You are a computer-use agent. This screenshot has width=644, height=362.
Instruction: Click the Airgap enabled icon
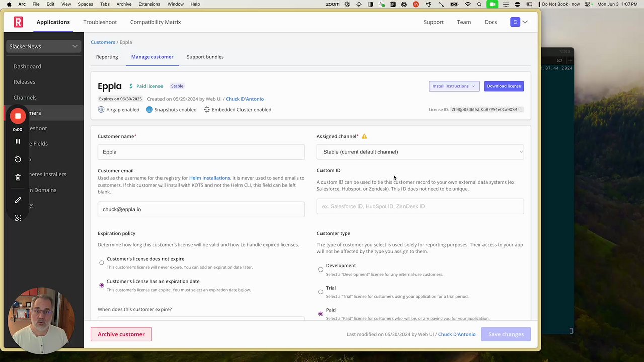tap(101, 109)
